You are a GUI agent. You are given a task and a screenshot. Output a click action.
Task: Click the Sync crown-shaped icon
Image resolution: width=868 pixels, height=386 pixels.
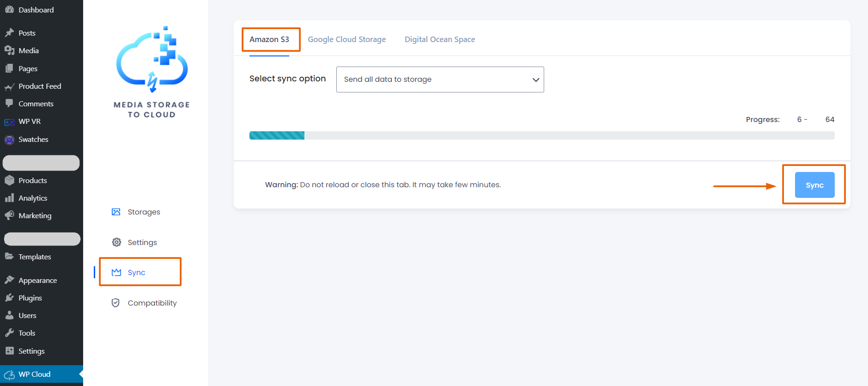coord(116,272)
